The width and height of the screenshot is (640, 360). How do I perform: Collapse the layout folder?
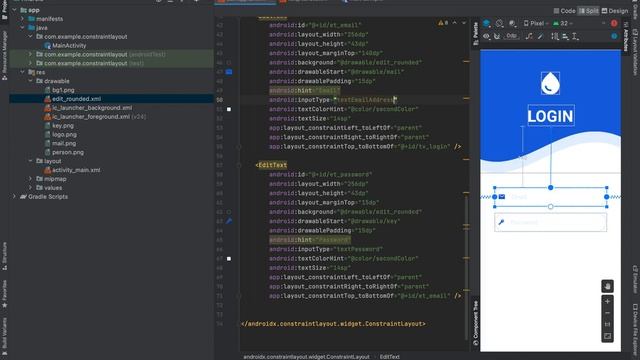(x=30, y=161)
